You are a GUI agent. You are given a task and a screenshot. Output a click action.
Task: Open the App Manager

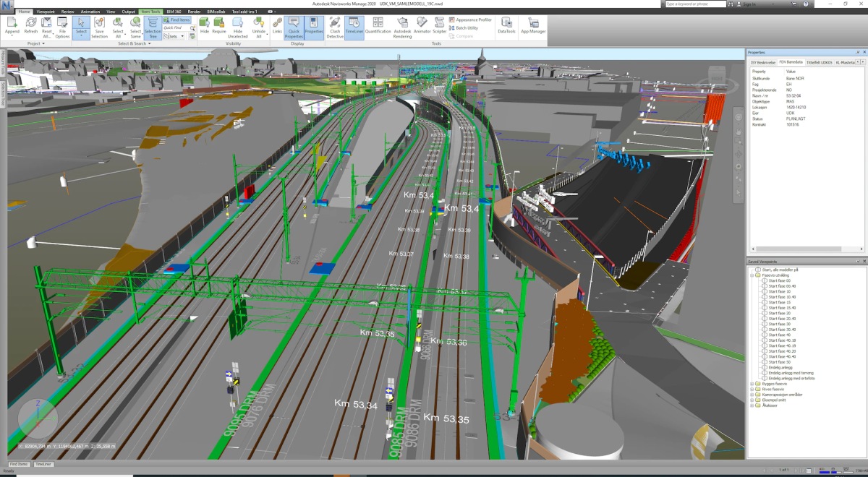(533, 27)
